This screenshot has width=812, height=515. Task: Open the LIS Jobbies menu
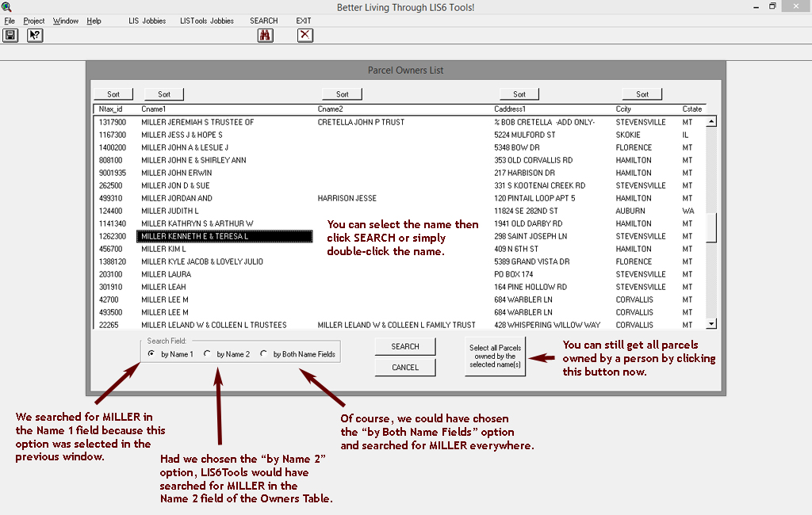click(147, 21)
